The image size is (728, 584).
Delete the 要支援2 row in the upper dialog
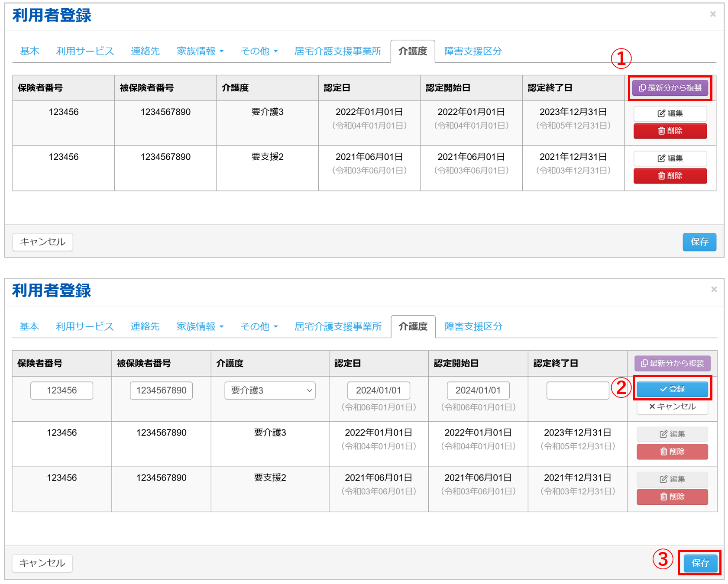coord(670,176)
